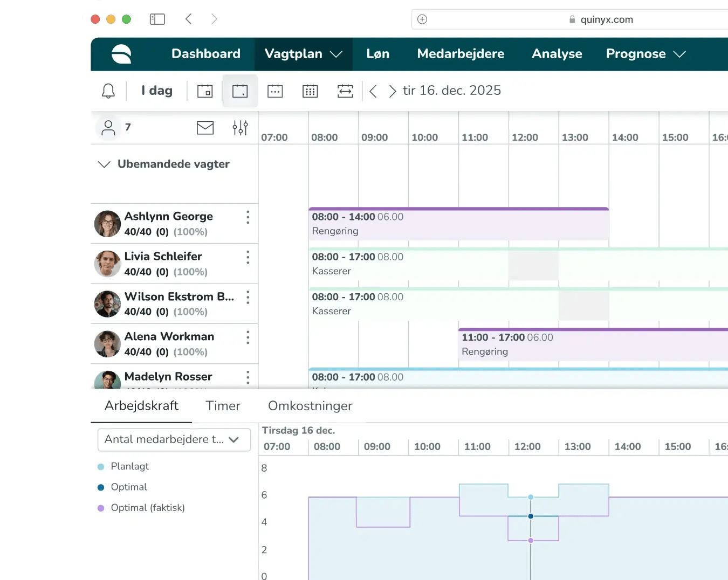
Task: Click the Quinyx logo
Action: pos(121,54)
